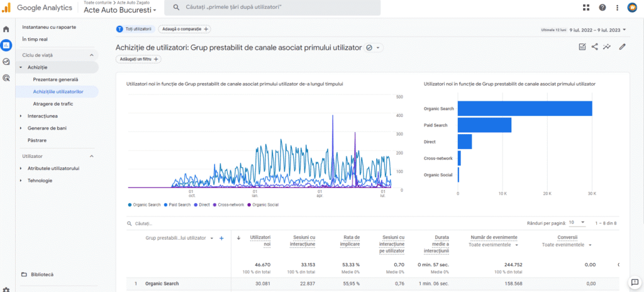
Task: Click the plus icon to add a dimension
Action: pyautogui.click(x=221, y=239)
